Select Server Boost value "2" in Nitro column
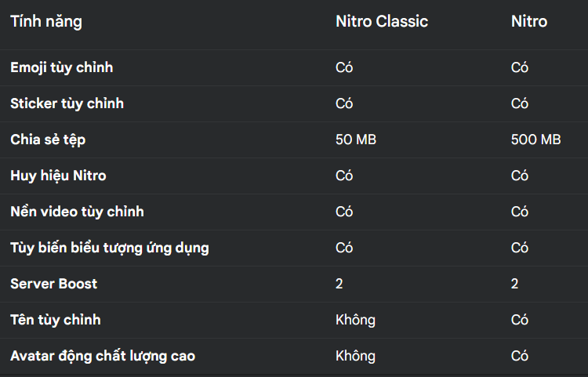Viewport: 588px width, 377px height. tap(515, 284)
